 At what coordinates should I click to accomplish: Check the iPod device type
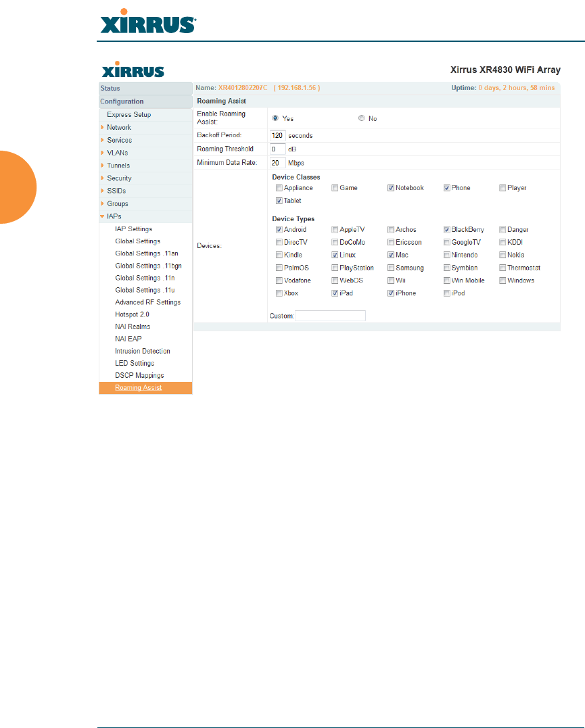(x=446, y=293)
